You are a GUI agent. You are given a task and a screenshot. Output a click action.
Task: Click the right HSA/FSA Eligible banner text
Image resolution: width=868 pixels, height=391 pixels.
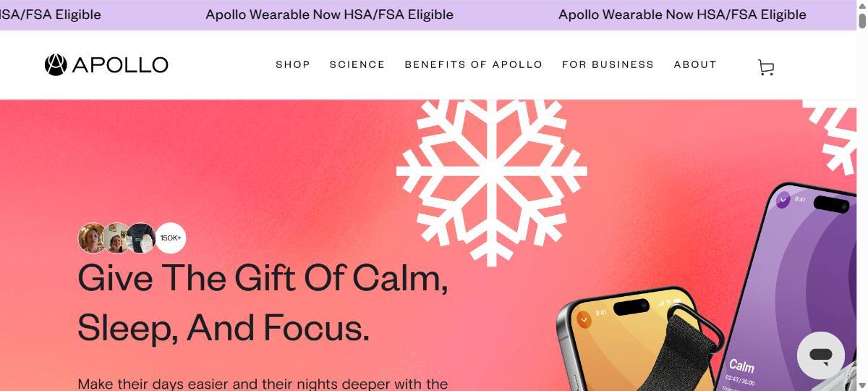tap(682, 14)
